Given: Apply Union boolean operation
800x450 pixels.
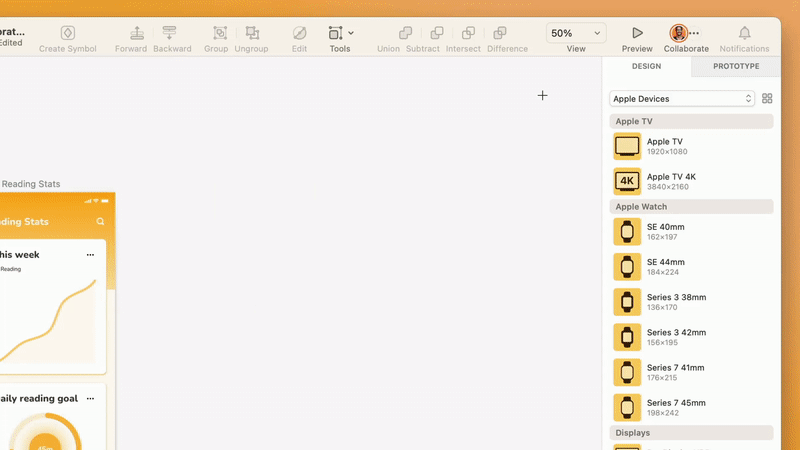Looking at the screenshot, I should (x=405, y=33).
